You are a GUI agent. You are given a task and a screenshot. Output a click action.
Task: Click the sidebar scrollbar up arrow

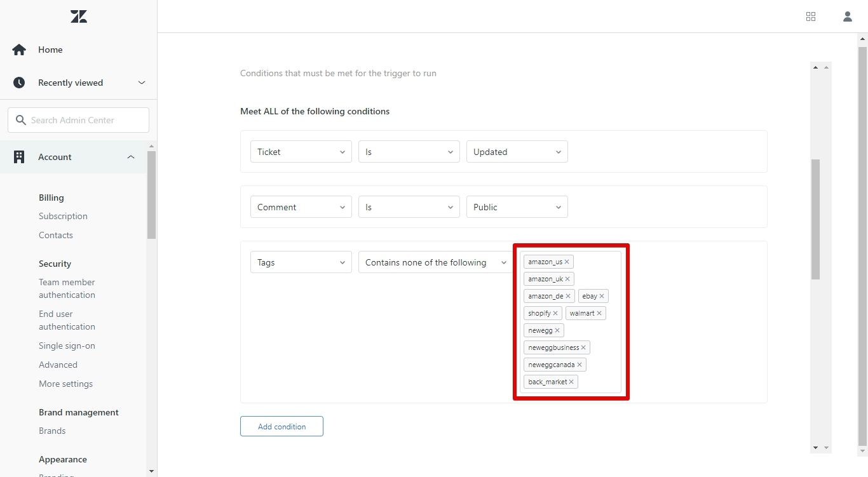(x=151, y=146)
